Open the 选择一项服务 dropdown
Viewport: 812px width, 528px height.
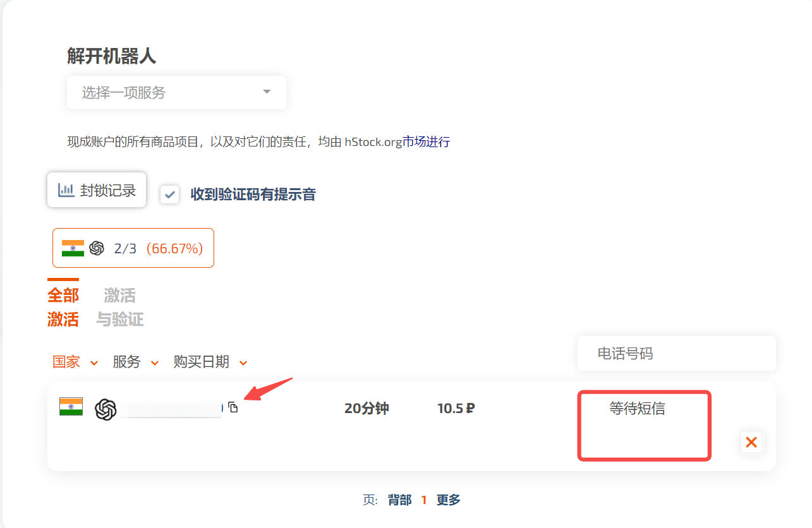point(176,93)
